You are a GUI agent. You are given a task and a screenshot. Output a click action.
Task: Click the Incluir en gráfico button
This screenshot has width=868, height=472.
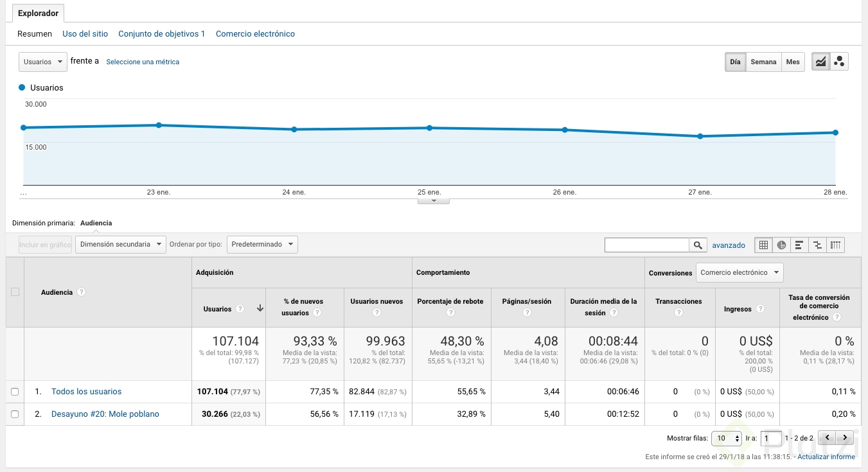point(46,245)
